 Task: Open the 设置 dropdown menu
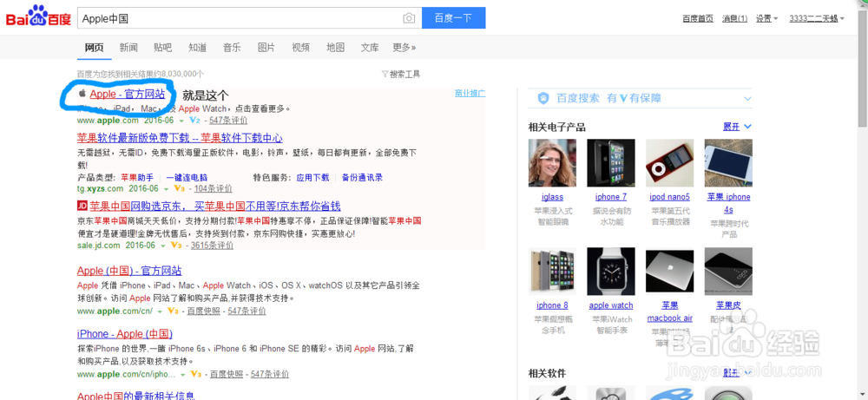[766, 19]
